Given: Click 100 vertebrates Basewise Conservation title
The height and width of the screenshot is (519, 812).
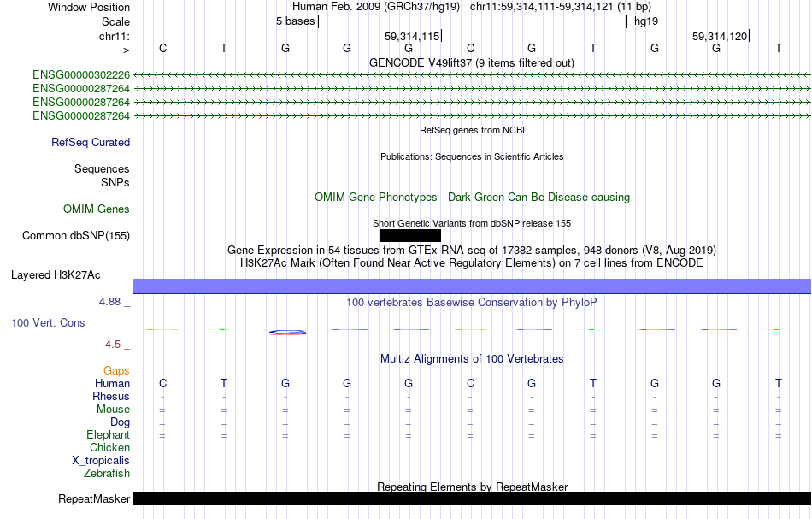Looking at the screenshot, I should [472, 303].
